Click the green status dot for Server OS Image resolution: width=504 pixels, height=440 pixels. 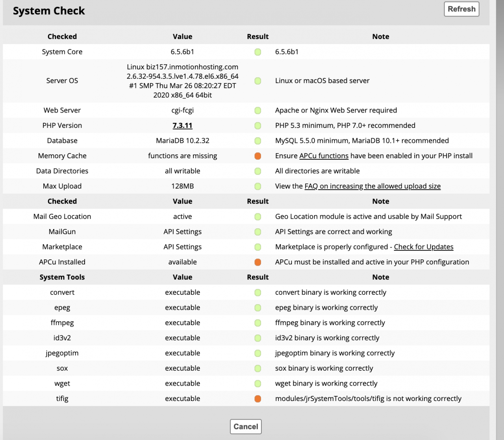258,81
